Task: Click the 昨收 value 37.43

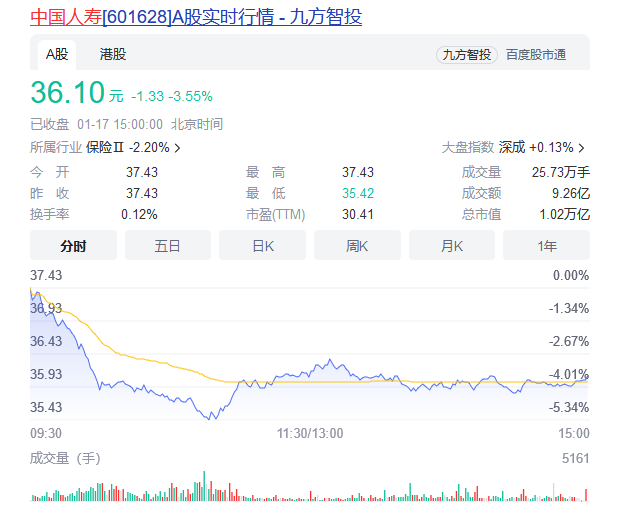Action: click(x=142, y=194)
